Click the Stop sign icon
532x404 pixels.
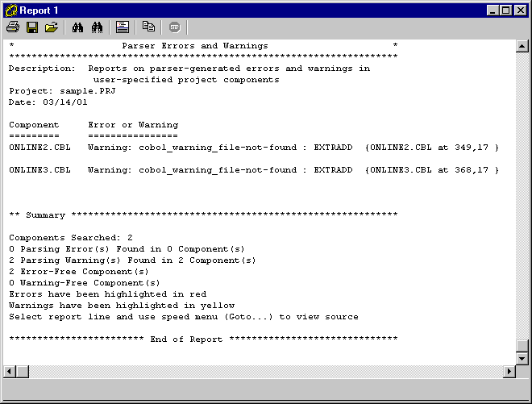(x=174, y=27)
